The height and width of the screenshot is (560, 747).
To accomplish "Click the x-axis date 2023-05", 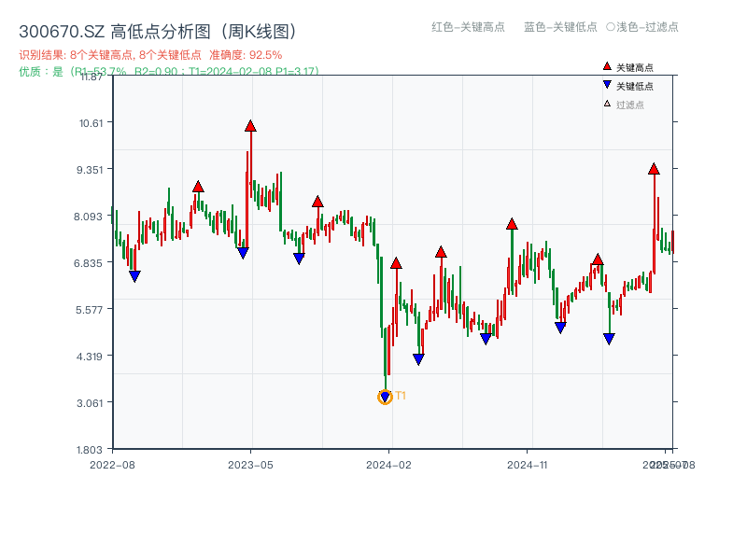I will point(250,465).
